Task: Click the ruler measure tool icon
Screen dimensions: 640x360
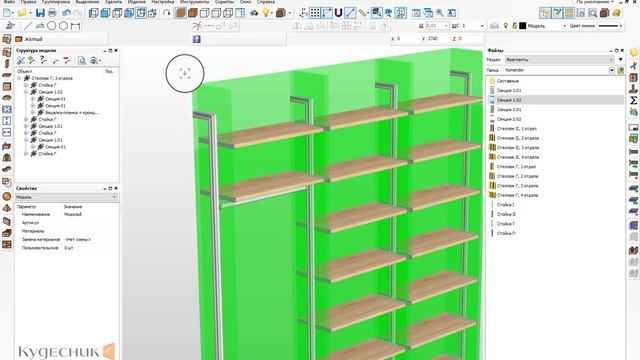Action: (x=362, y=13)
